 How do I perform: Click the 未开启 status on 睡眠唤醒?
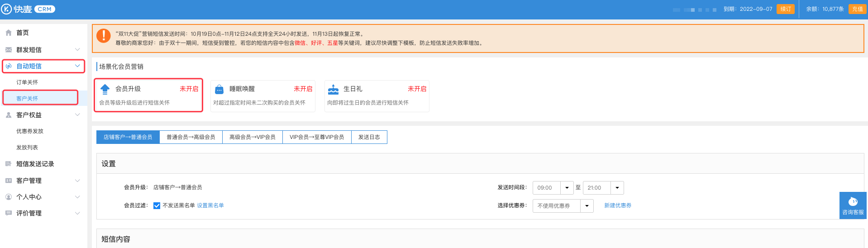click(x=303, y=89)
